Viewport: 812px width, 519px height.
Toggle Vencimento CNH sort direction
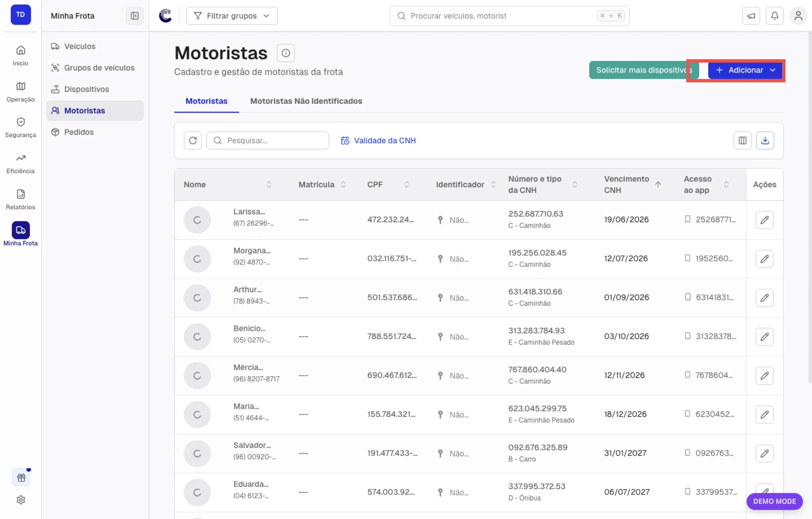tap(657, 184)
